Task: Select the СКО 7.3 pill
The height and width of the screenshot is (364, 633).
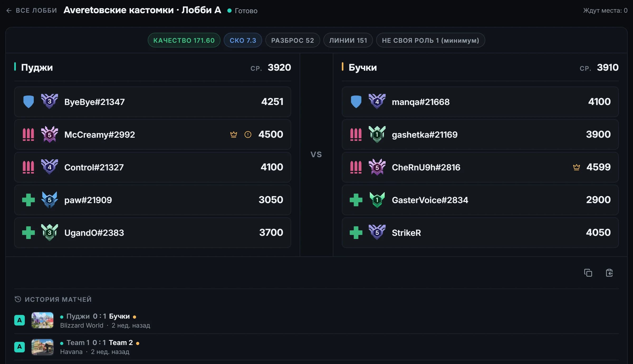Action: [x=243, y=40]
